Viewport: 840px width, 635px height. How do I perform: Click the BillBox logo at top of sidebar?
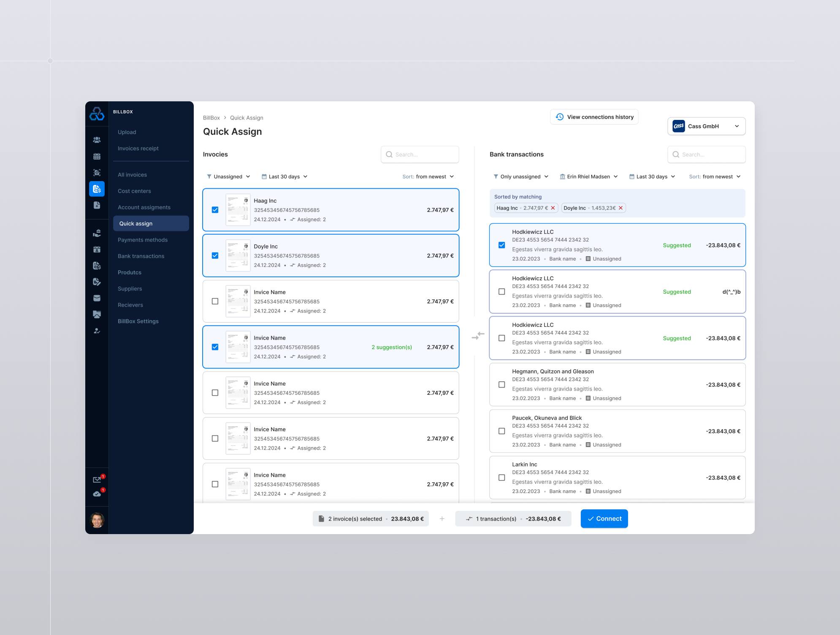[97, 114]
